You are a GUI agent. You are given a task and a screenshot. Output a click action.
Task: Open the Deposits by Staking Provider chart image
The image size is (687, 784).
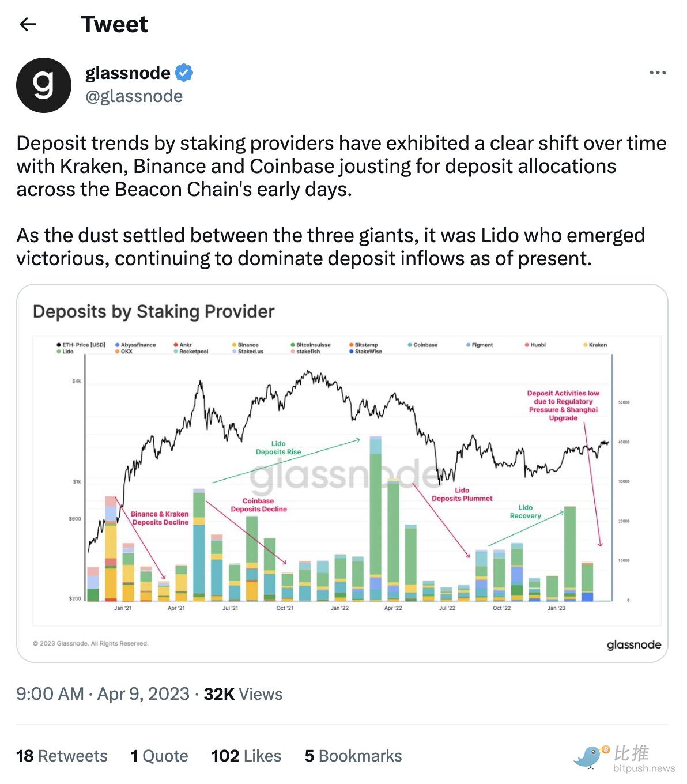point(342,473)
